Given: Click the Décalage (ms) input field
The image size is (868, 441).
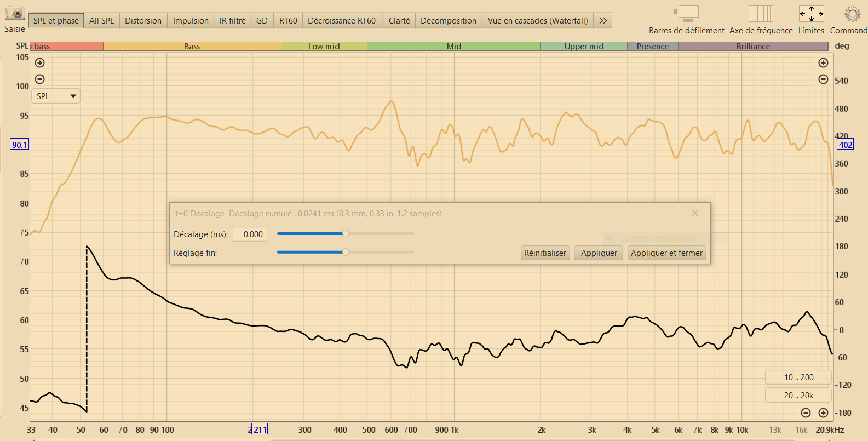Looking at the screenshot, I should click(x=250, y=234).
